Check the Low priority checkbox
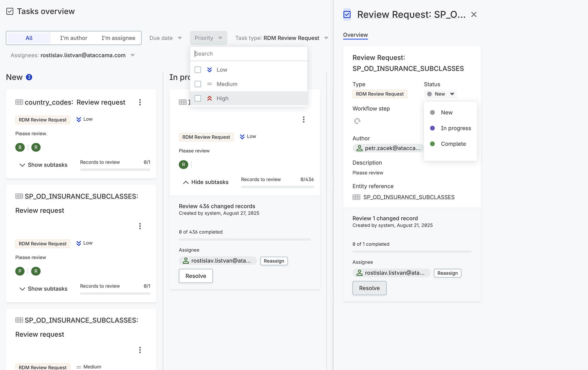The height and width of the screenshot is (370, 588). (x=198, y=70)
